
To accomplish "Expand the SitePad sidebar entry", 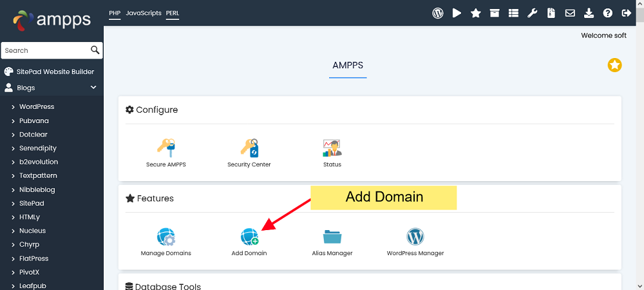I will click(13, 204).
